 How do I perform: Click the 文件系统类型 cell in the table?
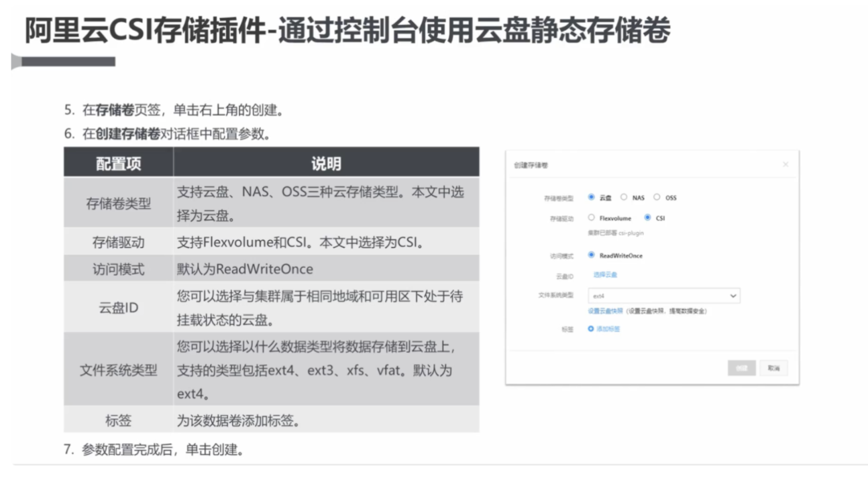pyautogui.click(x=119, y=369)
